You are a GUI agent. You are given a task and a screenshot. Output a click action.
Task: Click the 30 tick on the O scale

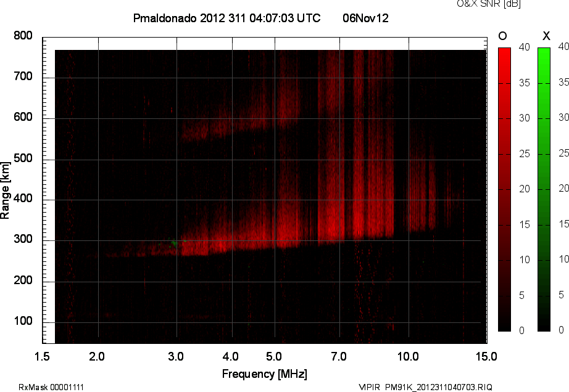[525, 118]
